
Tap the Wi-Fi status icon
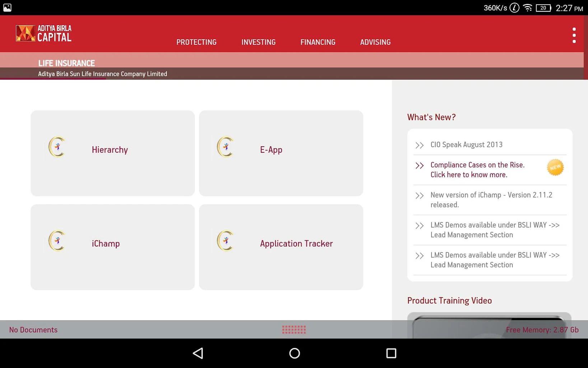[x=528, y=8]
